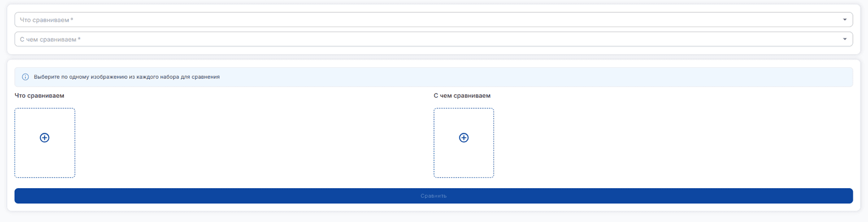868x222 pixels.
Task: Click the plus icon under left 'Что сравниваем'
Action: point(45,138)
